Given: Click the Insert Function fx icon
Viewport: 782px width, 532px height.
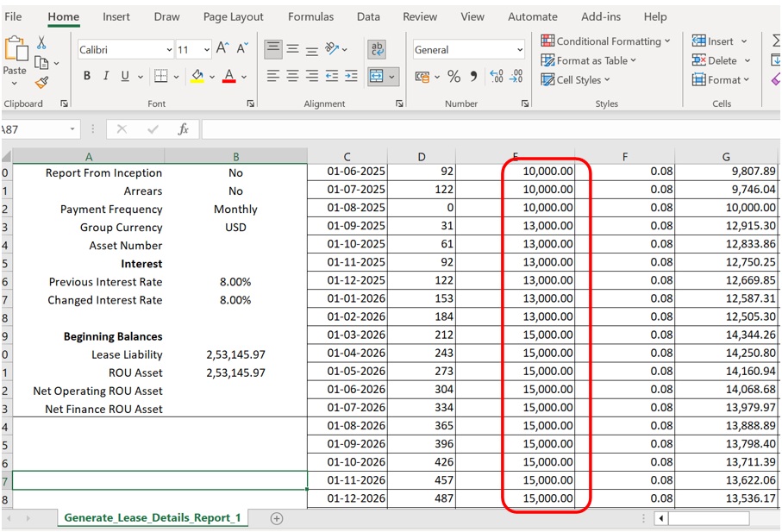Looking at the screenshot, I should tap(183, 129).
